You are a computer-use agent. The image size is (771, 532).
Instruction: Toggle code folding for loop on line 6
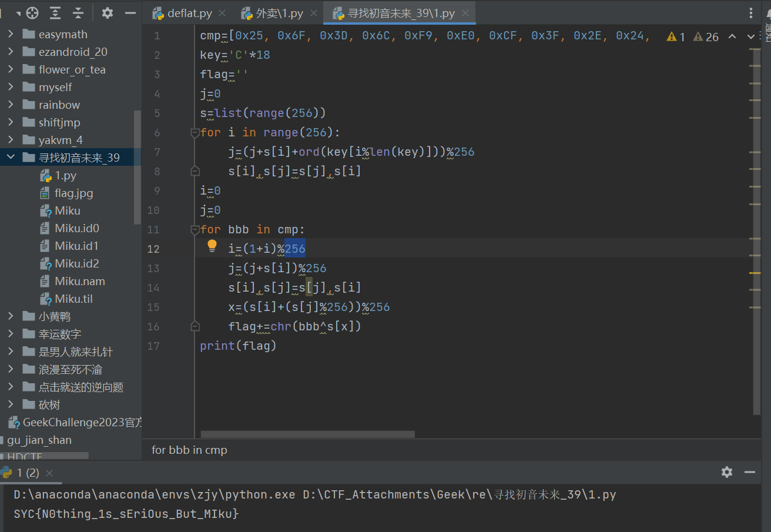pyautogui.click(x=195, y=133)
